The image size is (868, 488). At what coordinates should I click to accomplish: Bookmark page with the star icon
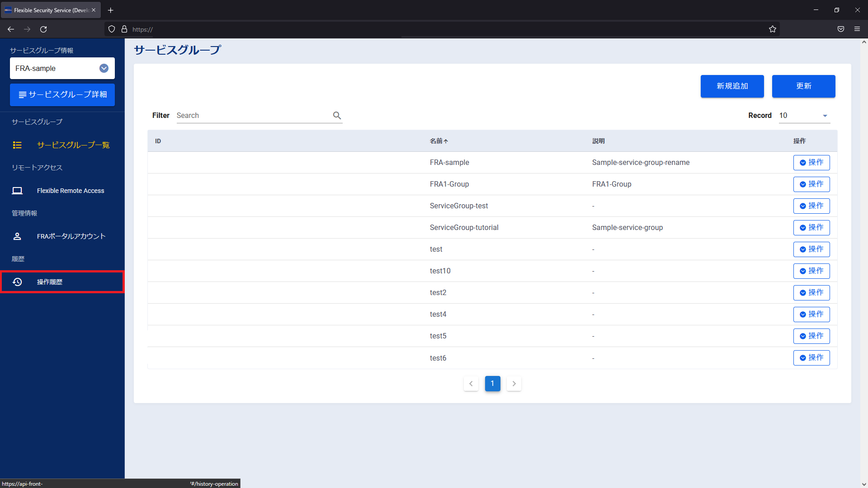click(773, 29)
